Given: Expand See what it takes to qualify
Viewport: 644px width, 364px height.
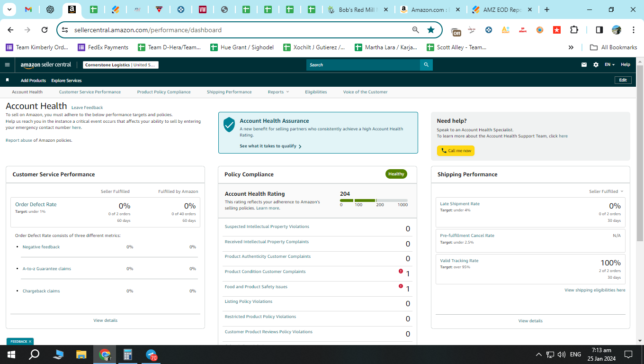Looking at the screenshot, I should point(270,146).
